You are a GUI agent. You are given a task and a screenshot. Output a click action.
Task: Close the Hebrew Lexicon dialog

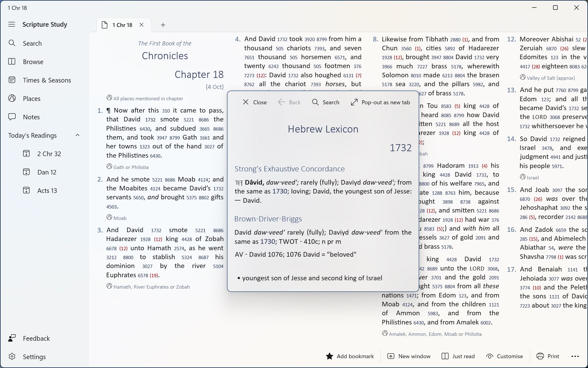(254, 102)
